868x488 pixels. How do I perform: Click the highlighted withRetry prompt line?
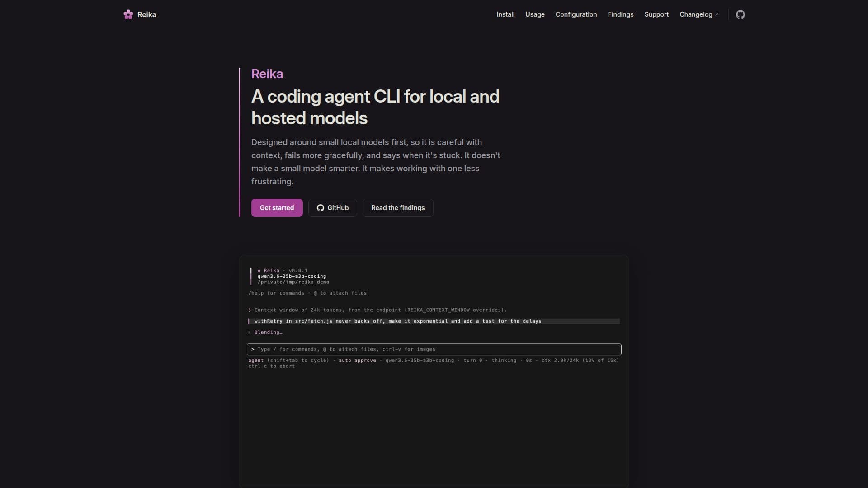[434, 321]
